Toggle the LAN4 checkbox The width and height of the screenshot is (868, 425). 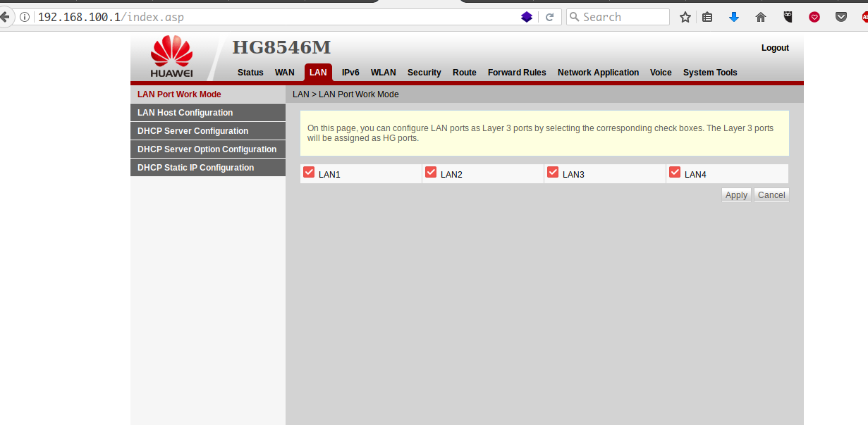675,173
